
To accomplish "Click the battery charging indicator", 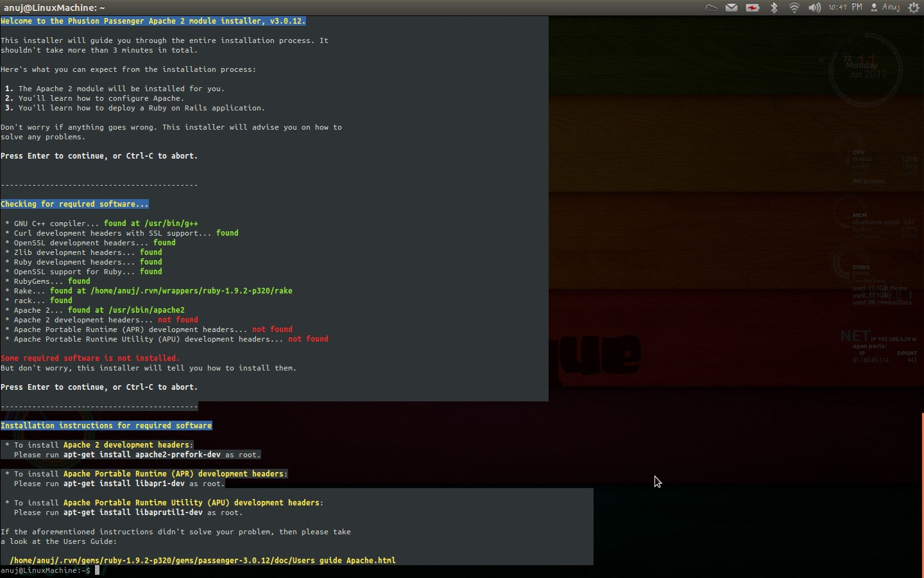I will (x=753, y=8).
